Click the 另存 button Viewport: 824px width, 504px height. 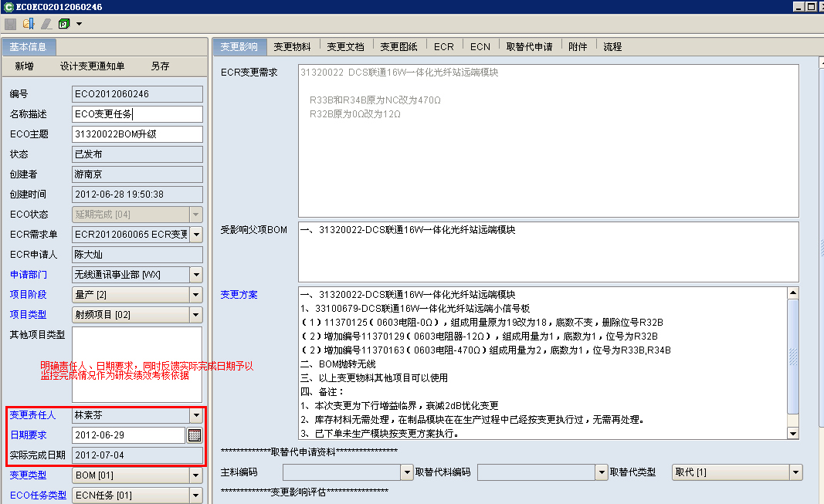pos(160,66)
